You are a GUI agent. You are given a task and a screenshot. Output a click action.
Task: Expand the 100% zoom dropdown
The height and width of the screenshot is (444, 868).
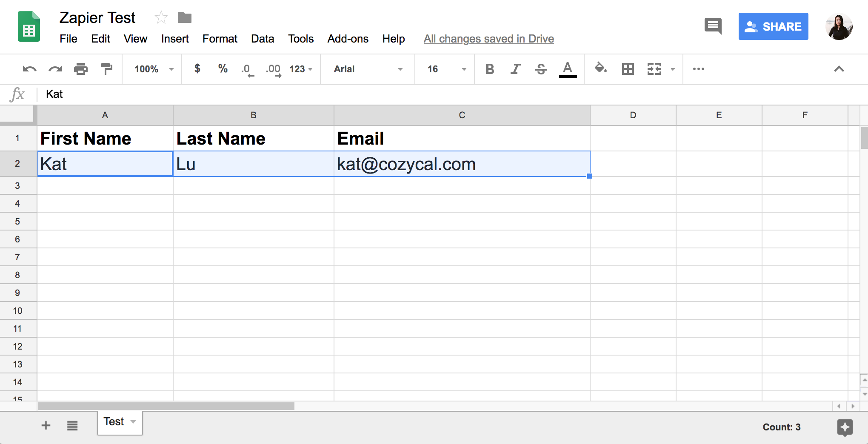[154, 69]
